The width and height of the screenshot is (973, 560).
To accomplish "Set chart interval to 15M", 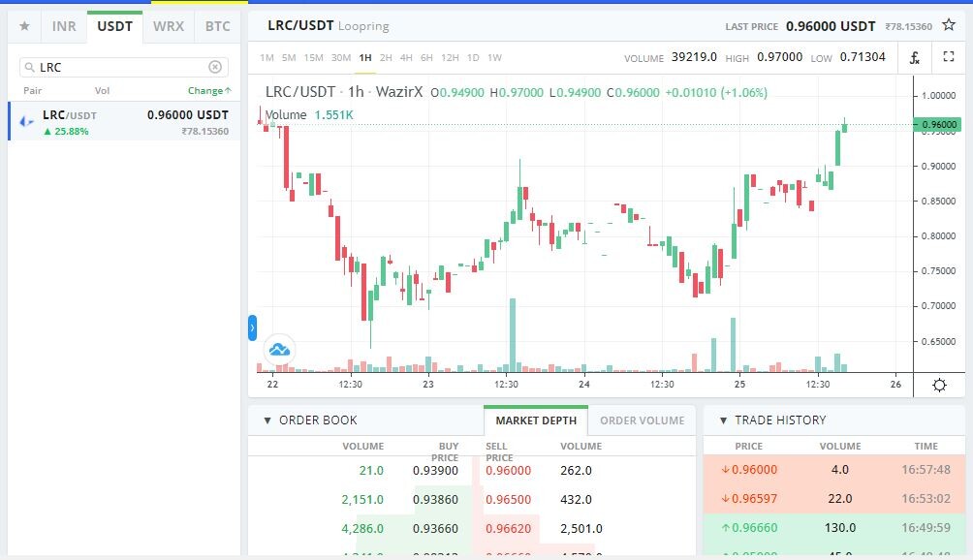I will coord(313,58).
